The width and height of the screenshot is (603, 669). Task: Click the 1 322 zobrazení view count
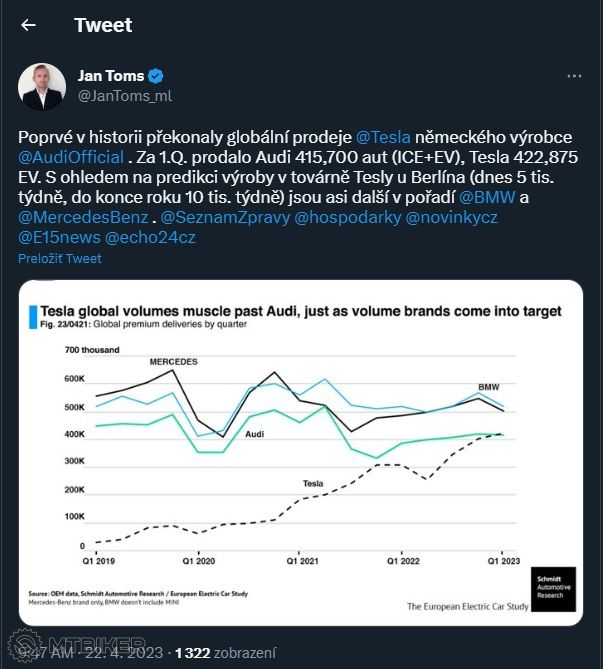pos(227,652)
